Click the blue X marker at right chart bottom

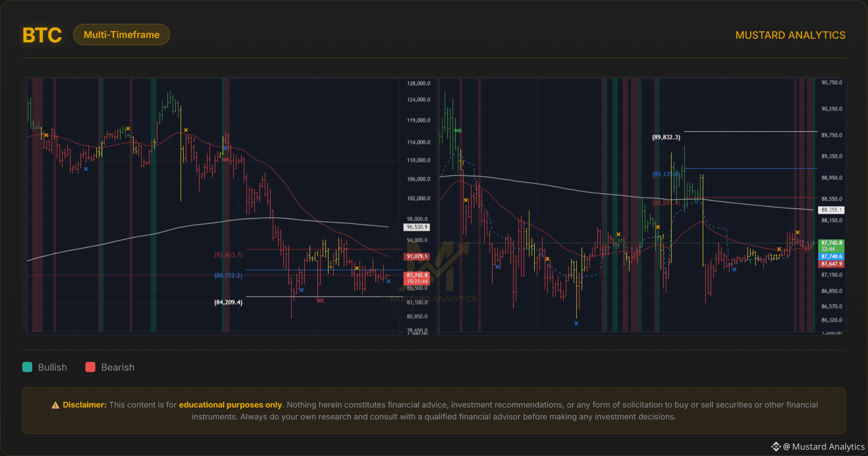point(576,323)
